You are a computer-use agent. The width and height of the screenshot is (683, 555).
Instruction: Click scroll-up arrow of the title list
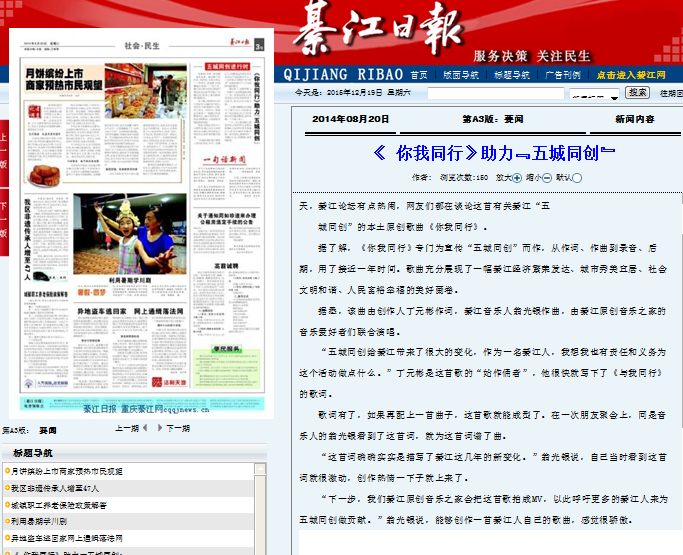(260, 469)
